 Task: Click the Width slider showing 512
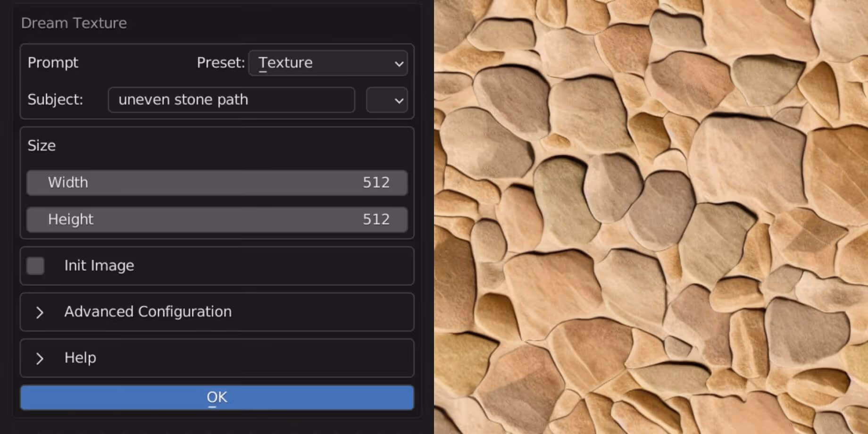[217, 183]
